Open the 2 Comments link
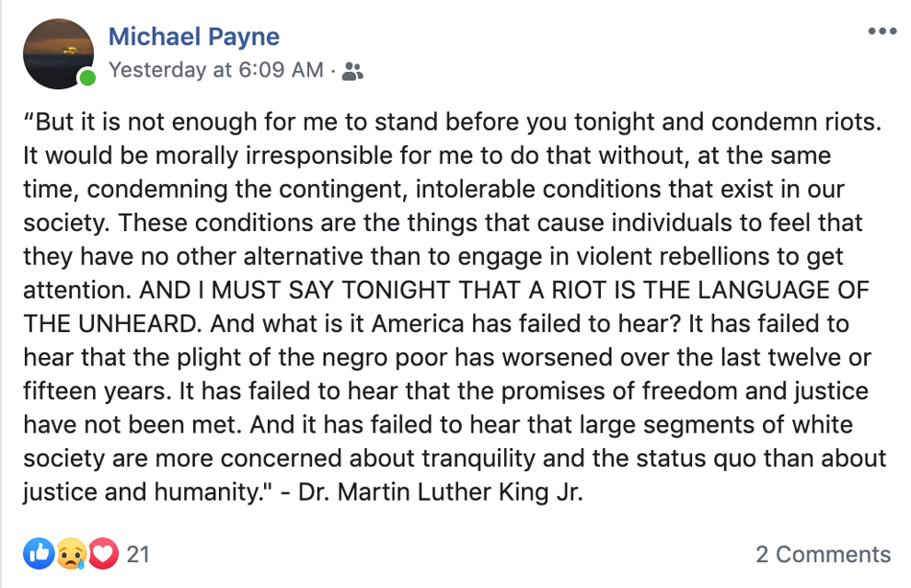 [823, 554]
